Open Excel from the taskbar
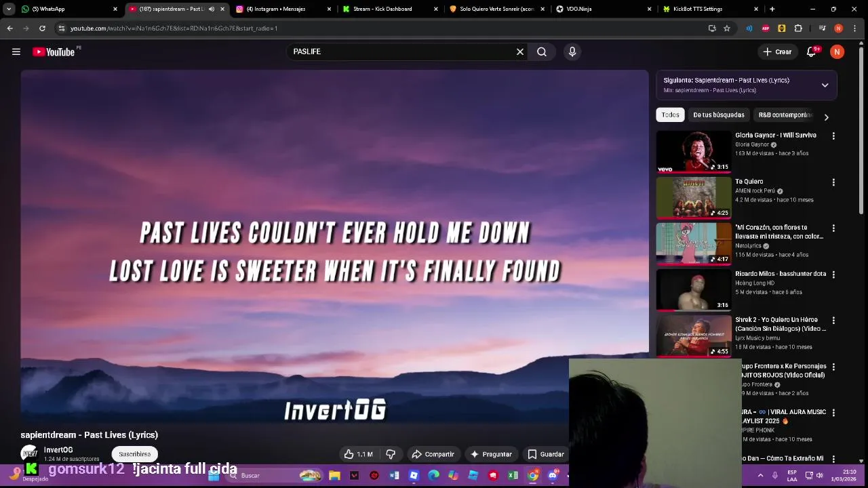This screenshot has height=488, width=868. (x=513, y=476)
